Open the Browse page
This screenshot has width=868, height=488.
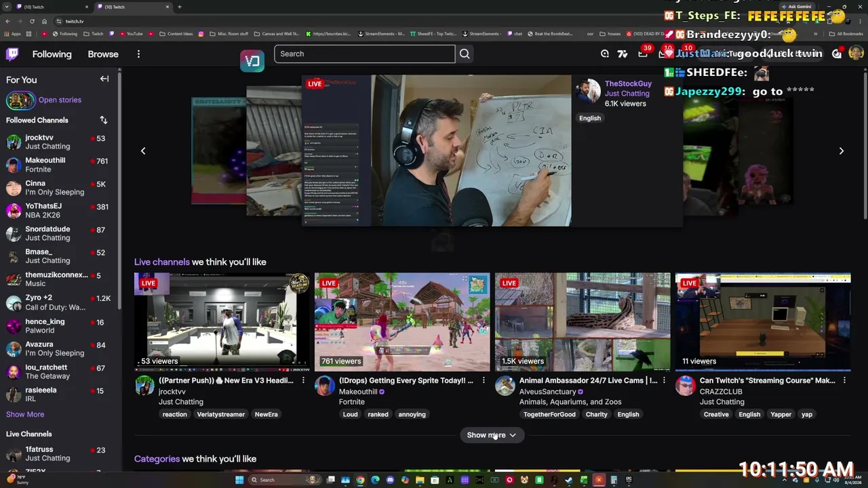pyautogui.click(x=103, y=54)
